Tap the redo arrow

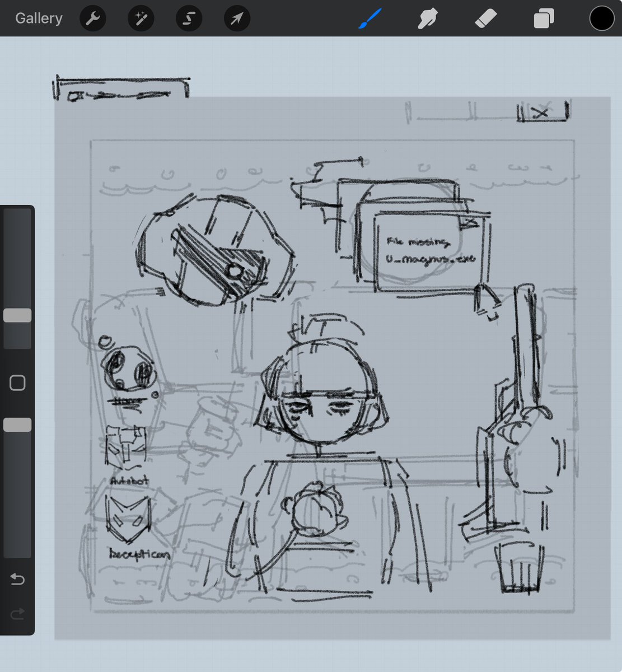coord(17,614)
